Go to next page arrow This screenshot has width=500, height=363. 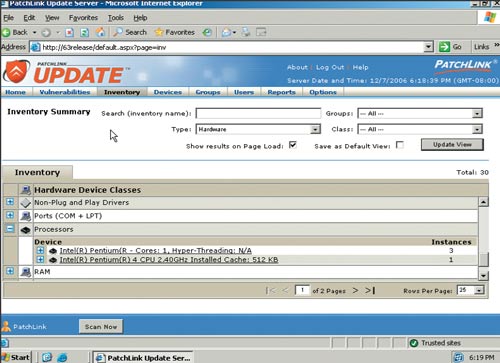coord(355,290)
